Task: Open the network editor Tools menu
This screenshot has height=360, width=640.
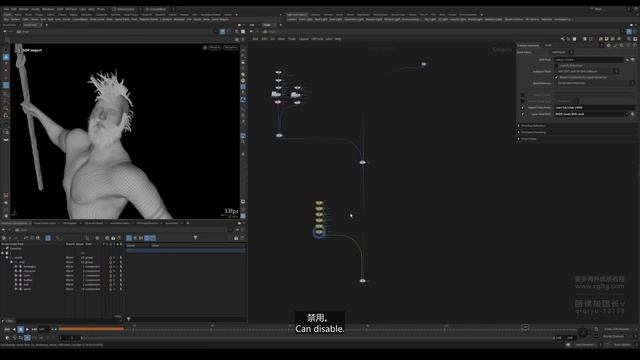Action: (292, 39)
